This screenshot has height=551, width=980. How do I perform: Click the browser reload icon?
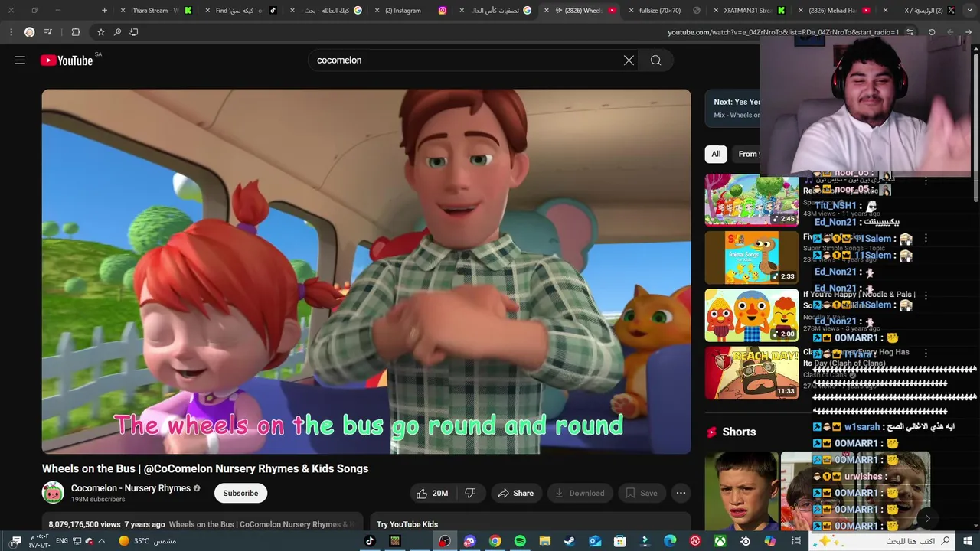[x=932, y=32]
